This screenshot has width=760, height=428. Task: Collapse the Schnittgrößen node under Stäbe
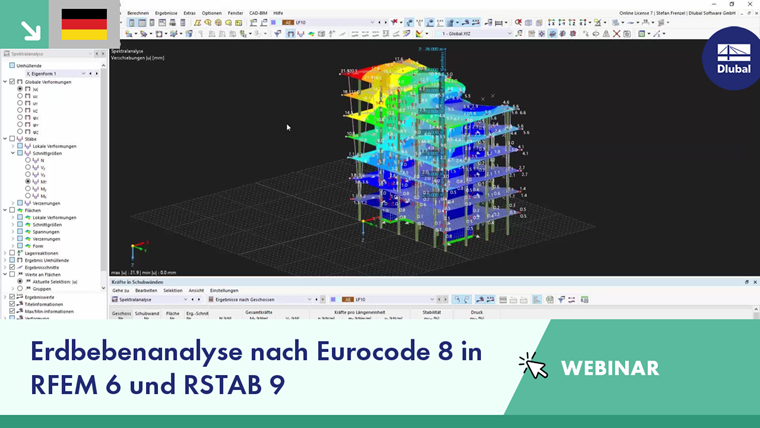tap(13, 153)
